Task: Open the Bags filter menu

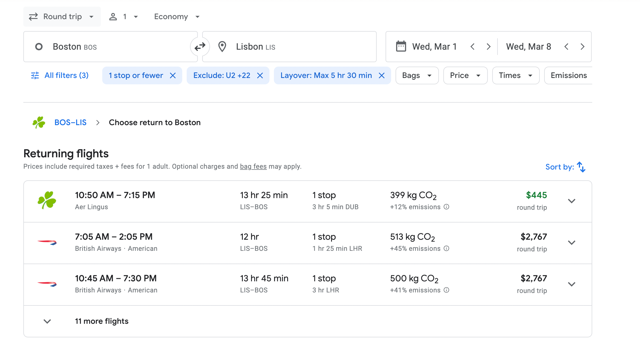Action: [x=417, y=75]
